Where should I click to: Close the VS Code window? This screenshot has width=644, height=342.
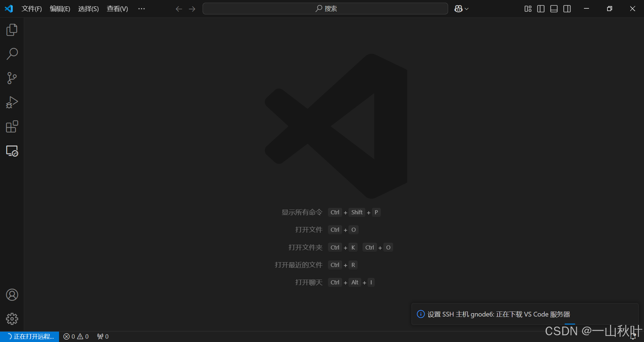click(x=633, y=9)
